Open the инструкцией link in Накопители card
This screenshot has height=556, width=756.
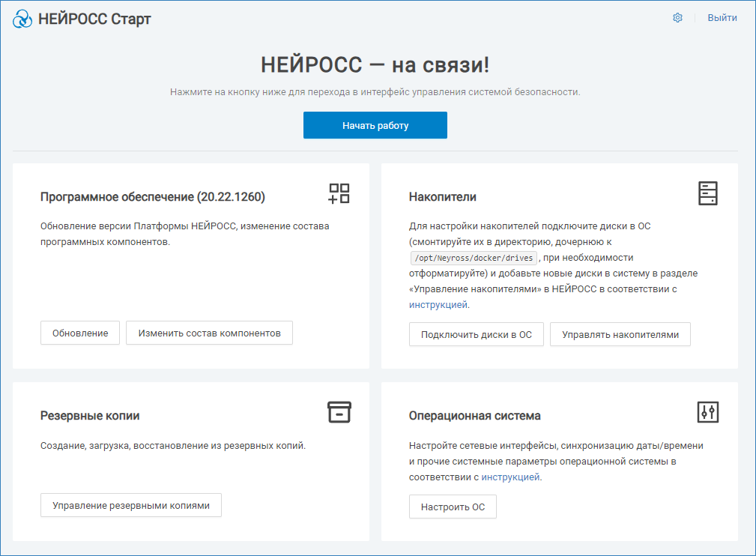[438, 305]
